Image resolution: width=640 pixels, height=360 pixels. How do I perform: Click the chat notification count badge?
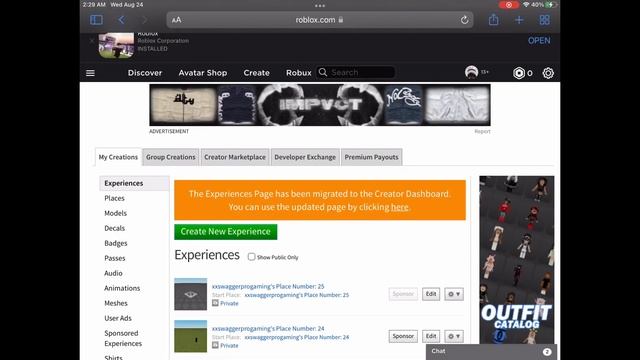click(547, 351)
